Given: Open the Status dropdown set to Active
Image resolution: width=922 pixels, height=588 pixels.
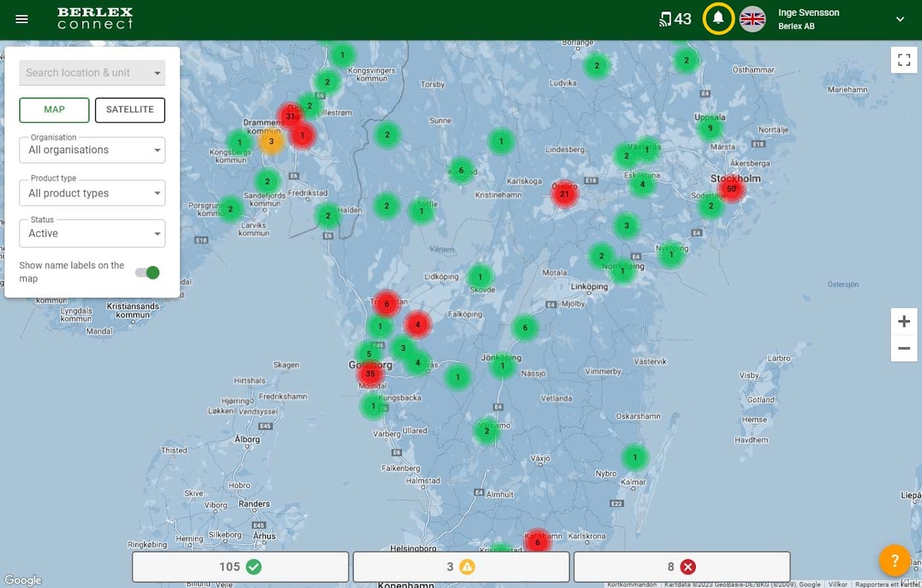Looking at the screenshot, I should coord(92,233).
